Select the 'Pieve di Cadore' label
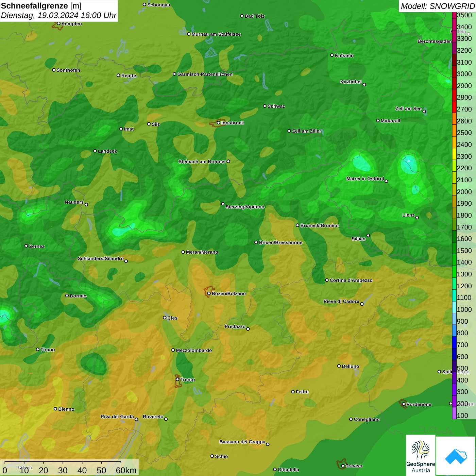This screenshot has width=476, height=476. pos(341,301)
